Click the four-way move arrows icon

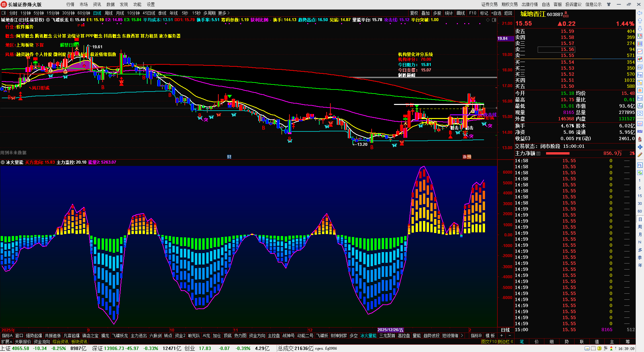point(640,147)
